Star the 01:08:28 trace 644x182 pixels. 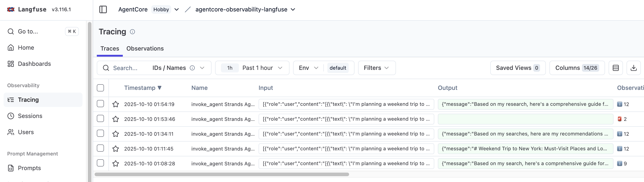115,164
